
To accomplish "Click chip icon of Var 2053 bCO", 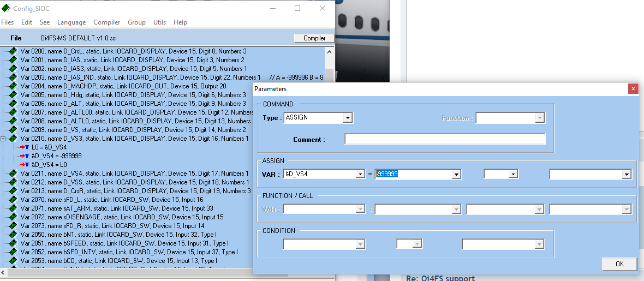I will [14, 261].
